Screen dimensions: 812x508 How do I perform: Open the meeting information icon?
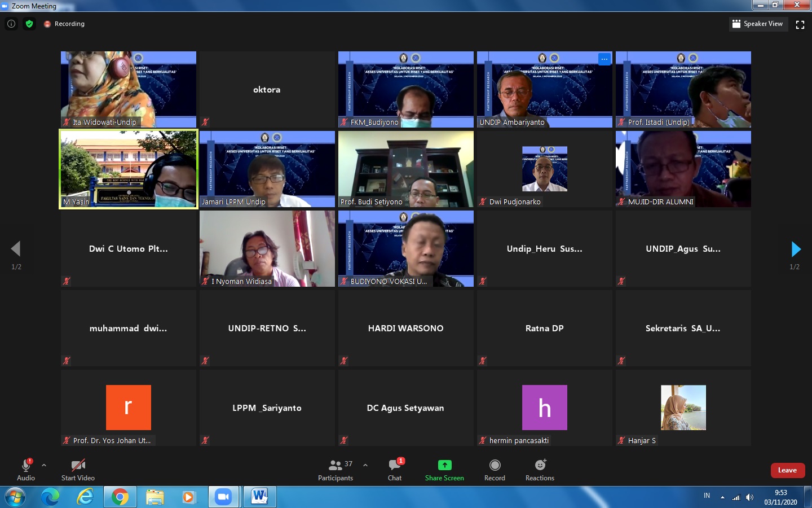11,24
